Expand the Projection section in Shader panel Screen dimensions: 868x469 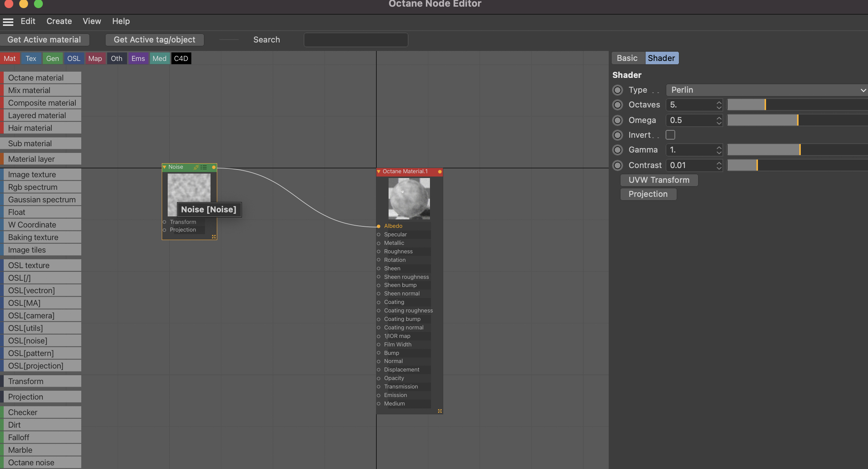coord(648,194)
